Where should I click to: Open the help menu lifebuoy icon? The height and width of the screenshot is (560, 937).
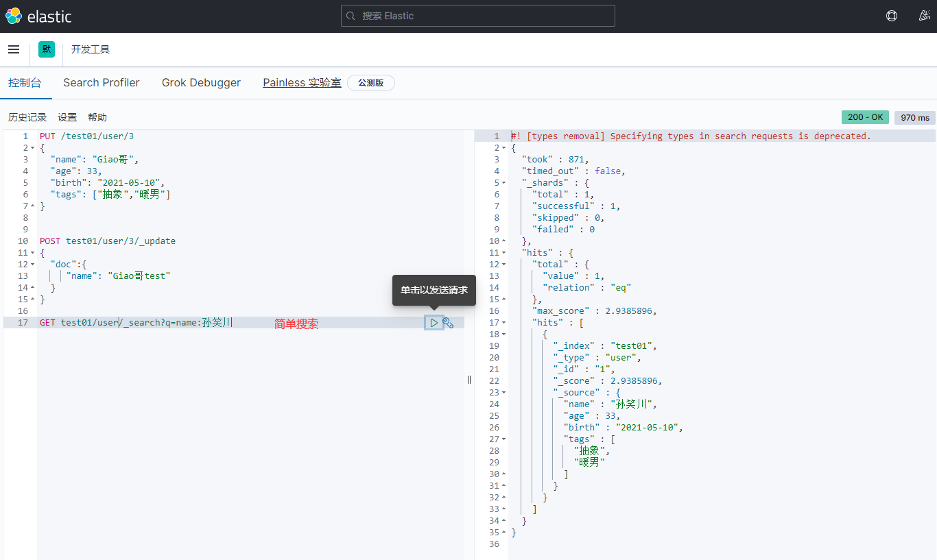point(892,16)
